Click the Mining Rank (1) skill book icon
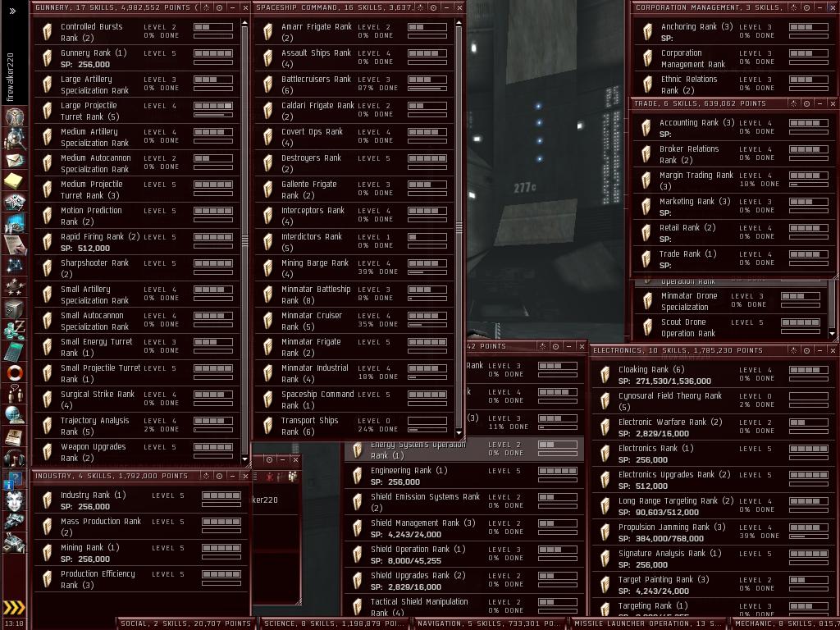This screenshot has height=630, width=840. tap(47, 552)
